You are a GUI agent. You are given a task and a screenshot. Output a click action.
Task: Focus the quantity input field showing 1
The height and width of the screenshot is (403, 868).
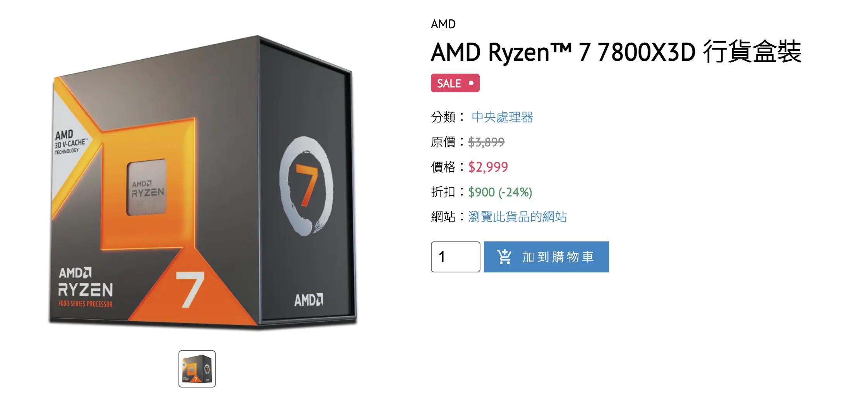pyautogui.click(x=456, y=257)
